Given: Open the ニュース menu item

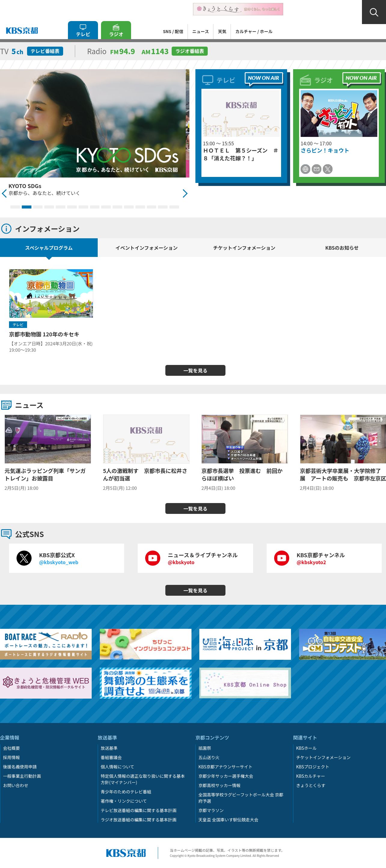Looking at the screenshot, I should click(201, 32).
